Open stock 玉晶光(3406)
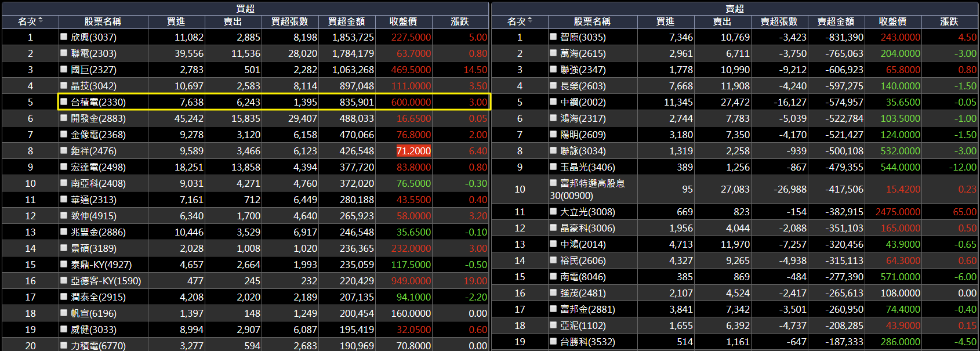Screen dimensions: 980x351 (587, 167)
